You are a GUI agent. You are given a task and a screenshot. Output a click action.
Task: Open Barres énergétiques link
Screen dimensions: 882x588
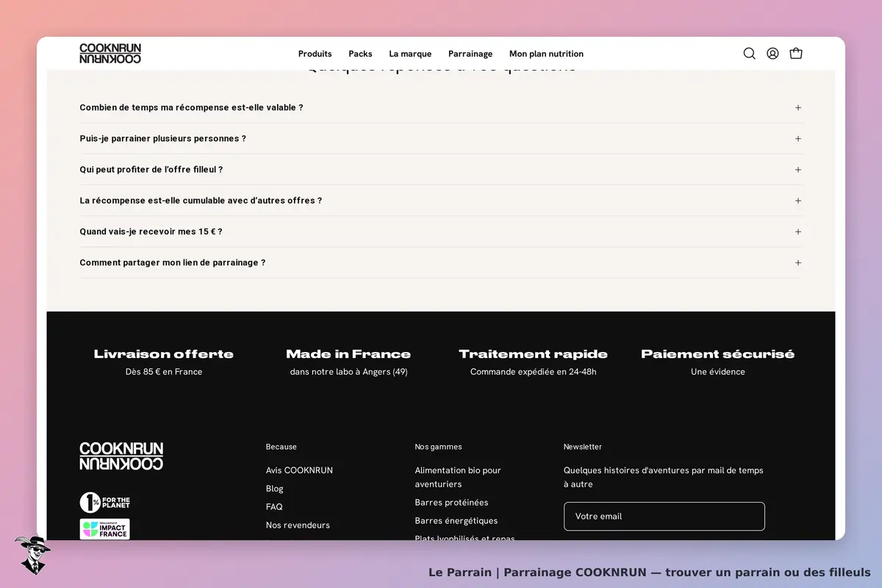(x=456, y=521)
